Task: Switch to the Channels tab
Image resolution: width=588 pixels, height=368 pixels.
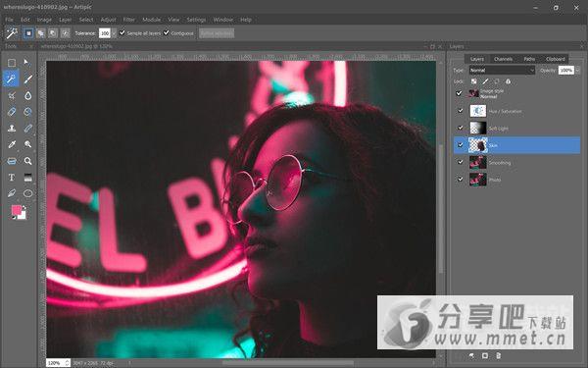Action: click(503, 59)
